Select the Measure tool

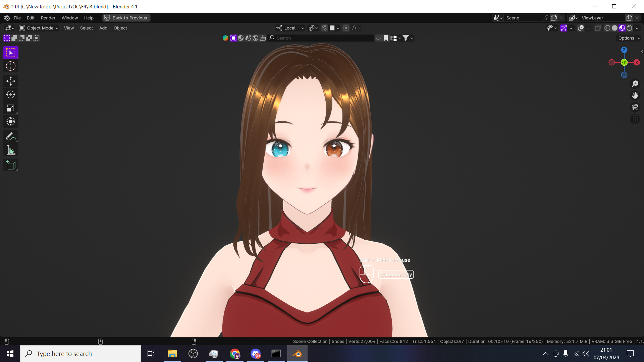pyautogui.click(x=11, y=150)
